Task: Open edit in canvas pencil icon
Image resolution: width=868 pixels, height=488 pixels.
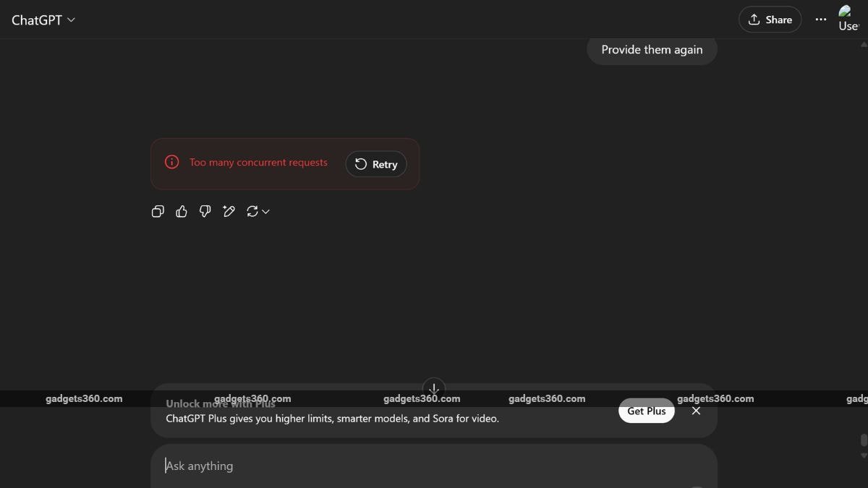Action: [x=229, y=211]
